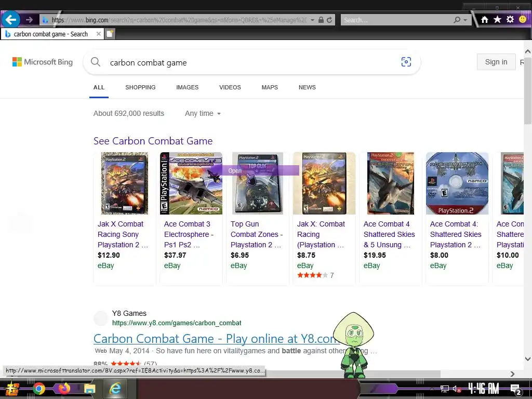Open File Explorer from taskbar
The width and height of the screenshot is (532, 399).
point(89,389)
